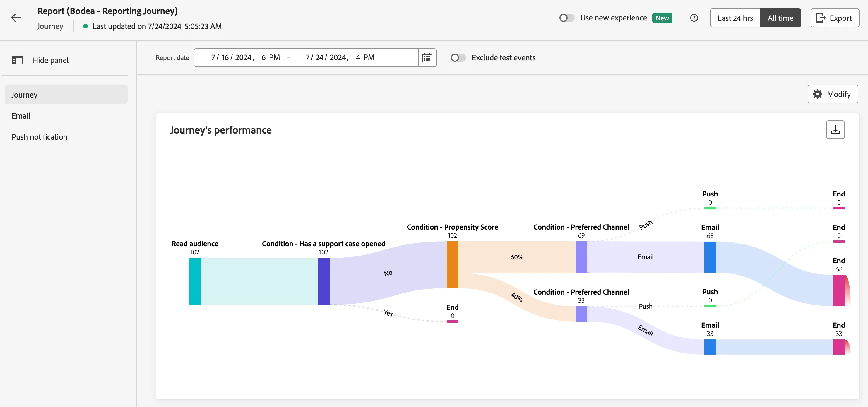Click the Yes branch label

coord(388,313)
